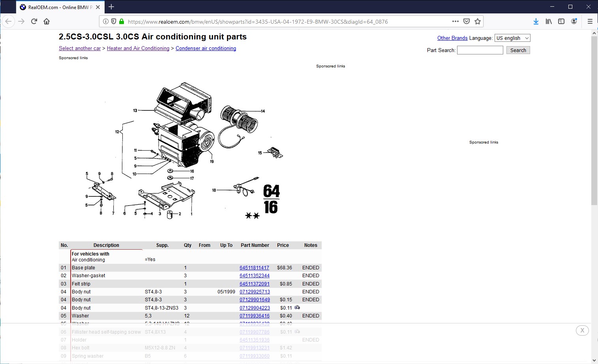The width and height of the screenshot is (598, 364).
Task: Save page to Pocket
Action: point(467,21)
